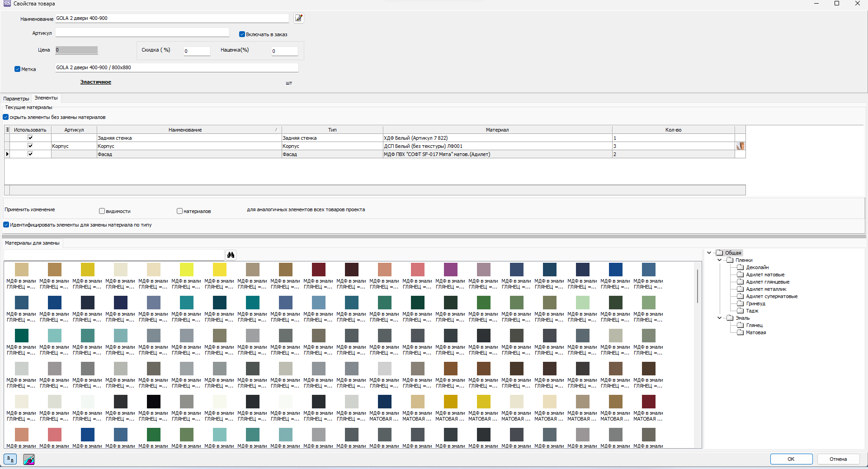The height and width of the screenshot is (469, 868).
Task: Click the material texture icon in Корпус row
Action: 740,146
